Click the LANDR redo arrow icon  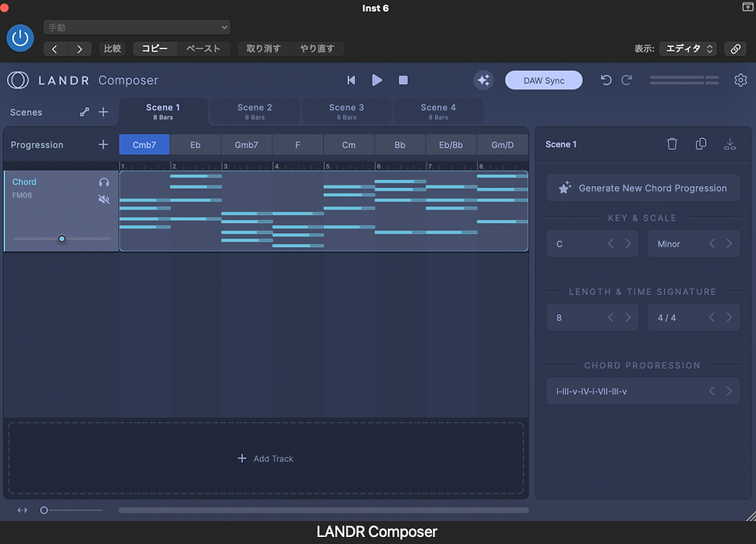[x=626, y=80]
